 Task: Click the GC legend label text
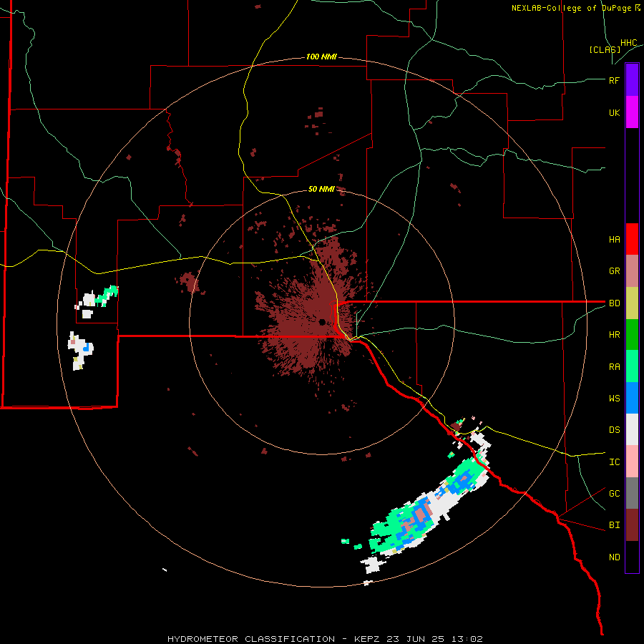click(x=614, y=494)
